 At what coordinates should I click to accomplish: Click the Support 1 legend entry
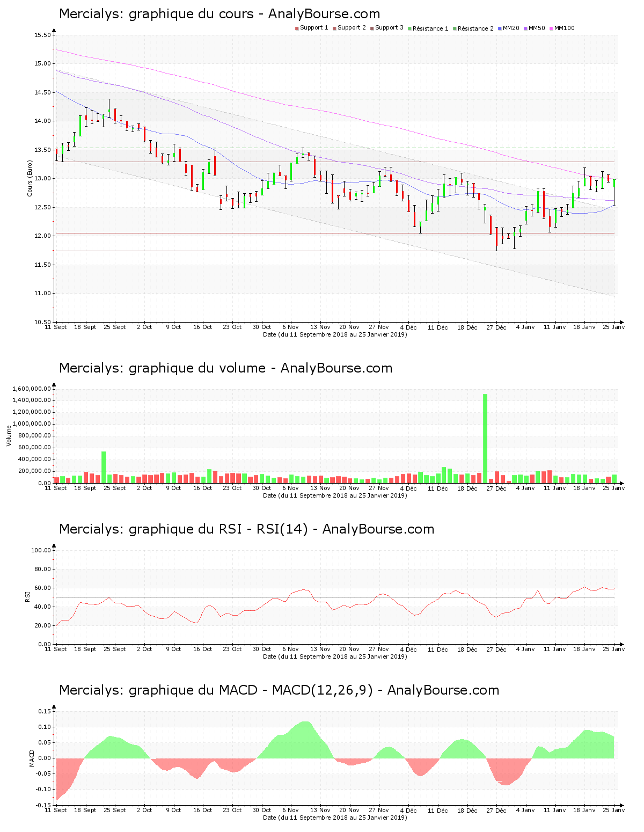[x=311, y=28]
